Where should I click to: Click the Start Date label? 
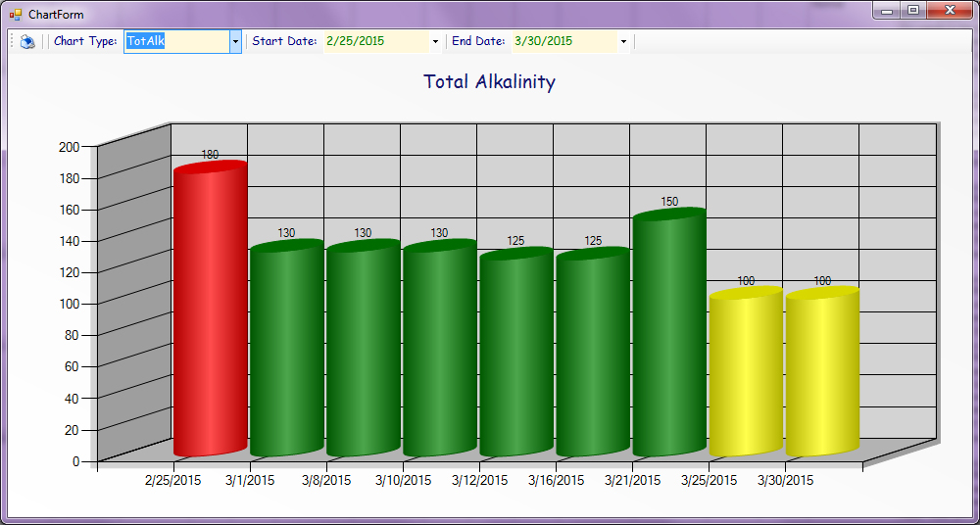tap(284, 41)
